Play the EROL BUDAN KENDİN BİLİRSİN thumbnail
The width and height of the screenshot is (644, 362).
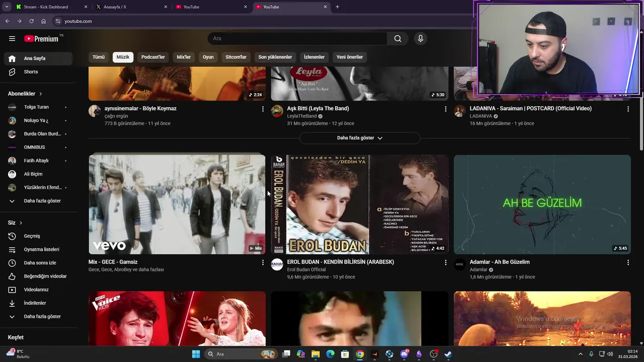pyautogui.click(x=360, y=204)
